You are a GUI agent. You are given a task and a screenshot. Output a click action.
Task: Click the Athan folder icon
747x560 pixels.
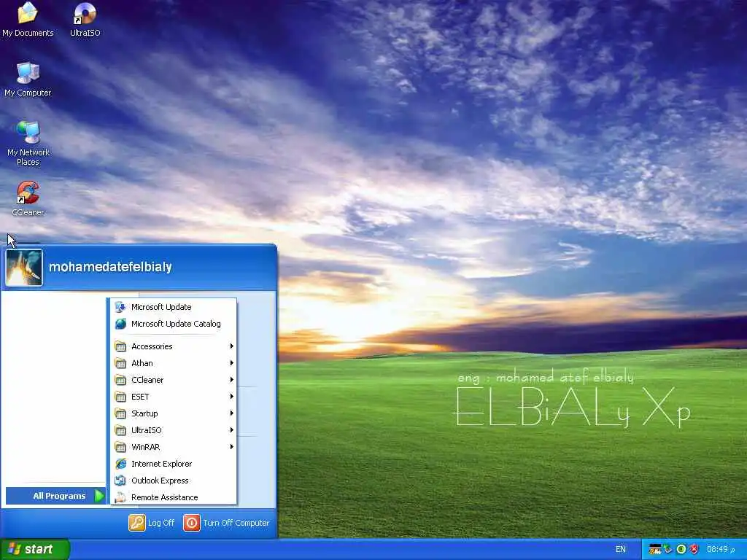pos(120,363)
